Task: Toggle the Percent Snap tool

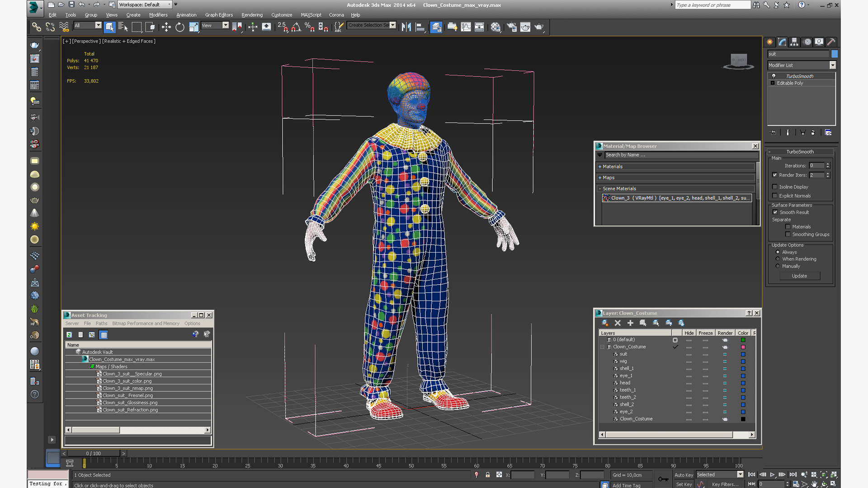Action: tap(310, 27)
